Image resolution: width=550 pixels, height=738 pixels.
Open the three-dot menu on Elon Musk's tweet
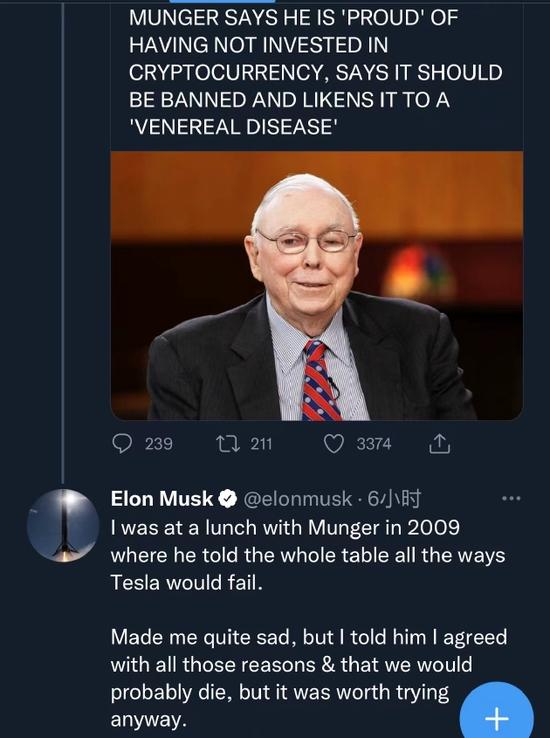click(511, 498)
